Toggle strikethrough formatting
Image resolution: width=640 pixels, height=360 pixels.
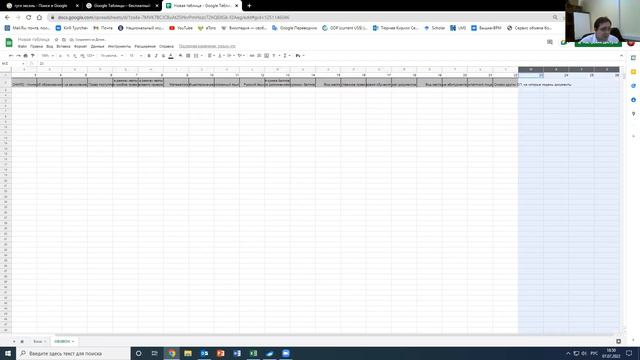pyautogui.click(x=163, y=56)
